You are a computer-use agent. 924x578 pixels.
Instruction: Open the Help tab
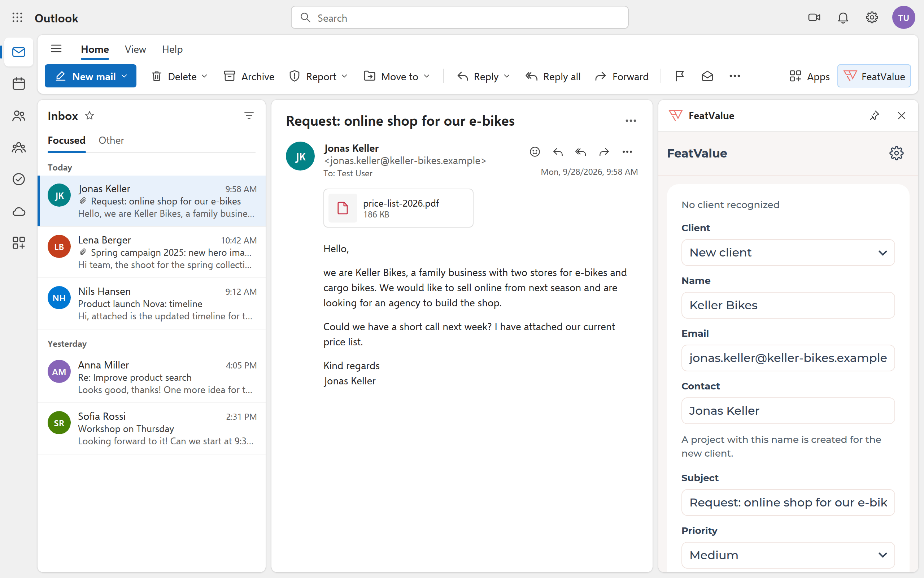coord(172,49)
